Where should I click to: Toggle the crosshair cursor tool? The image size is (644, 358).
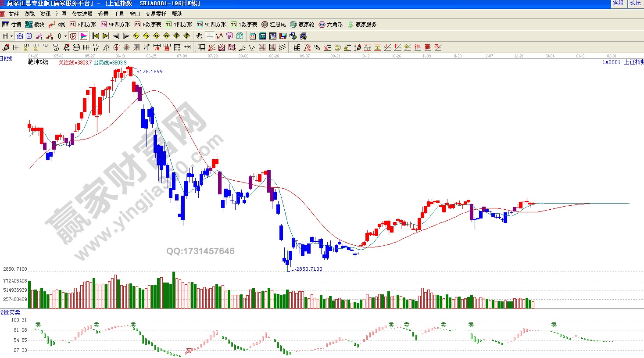click(x=210, y=36)
